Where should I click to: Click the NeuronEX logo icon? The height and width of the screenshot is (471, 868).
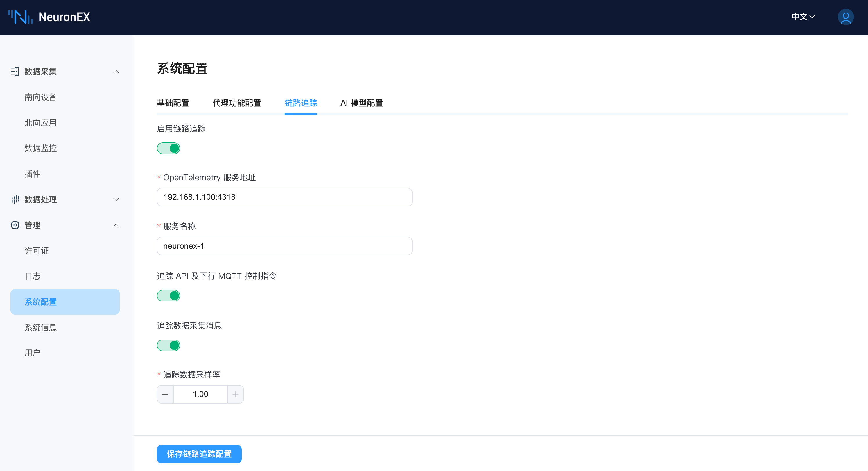tap(20, 17)
